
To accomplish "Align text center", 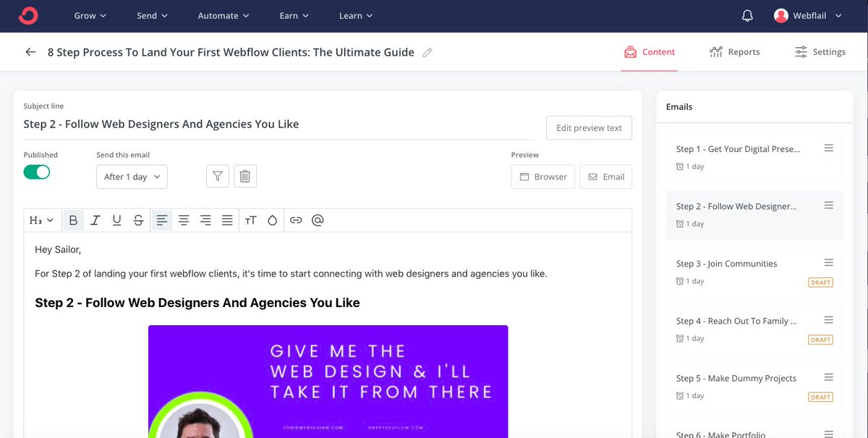I will 184,220.
